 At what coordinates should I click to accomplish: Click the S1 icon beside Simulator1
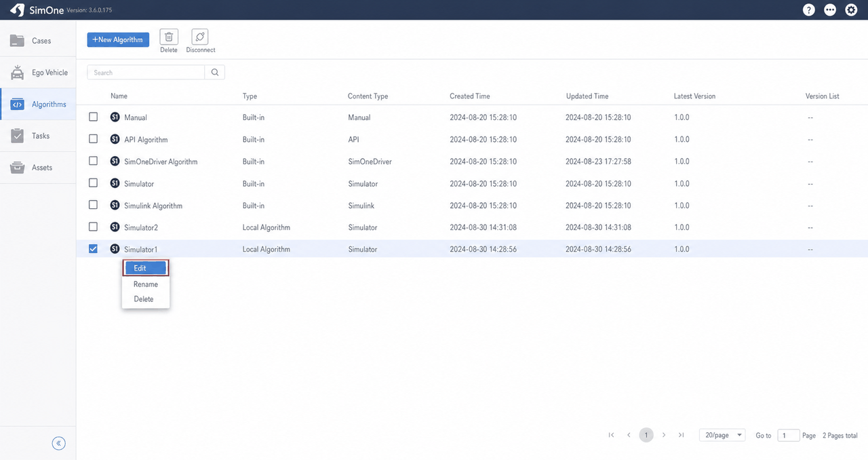coord(115,249)
